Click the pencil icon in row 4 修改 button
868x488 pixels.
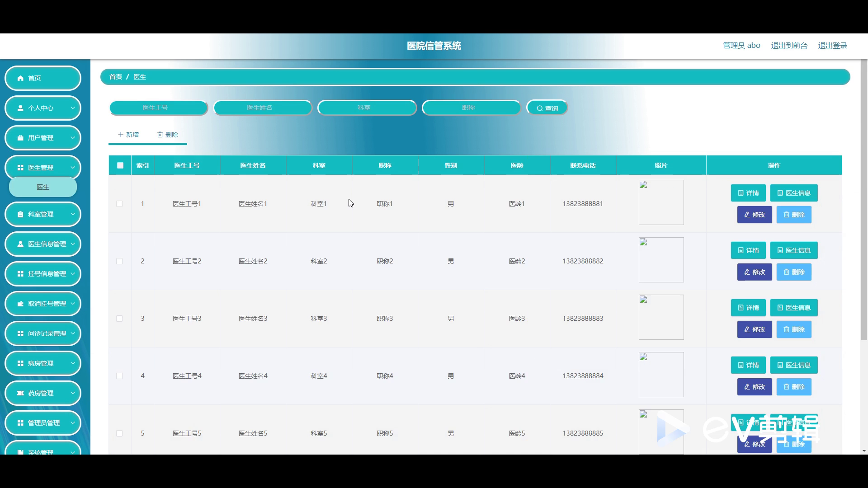tap(747, 387)
